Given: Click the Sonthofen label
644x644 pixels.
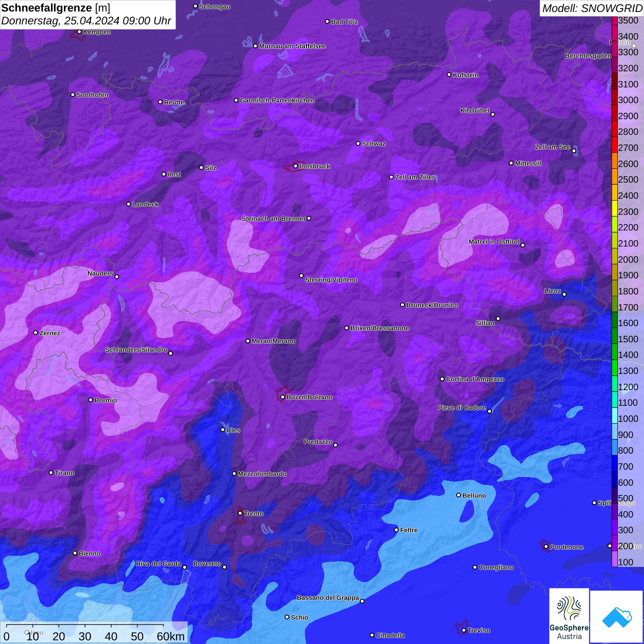Looking at the screenshot, I should point(92,95).
